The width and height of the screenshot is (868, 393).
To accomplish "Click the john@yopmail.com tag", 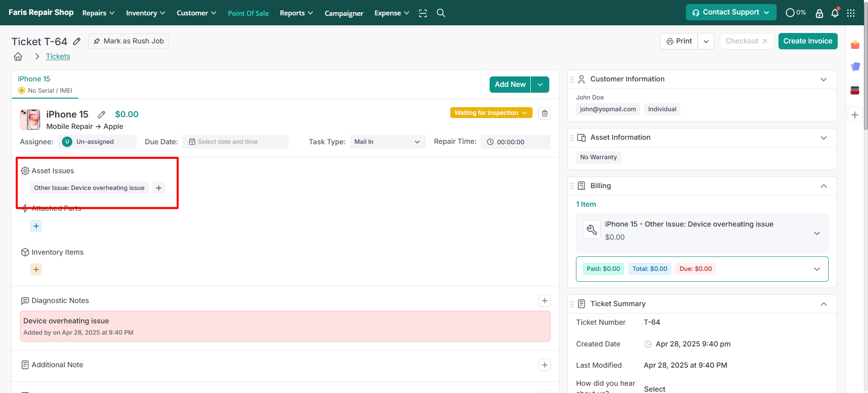I will tap(608, 109).
